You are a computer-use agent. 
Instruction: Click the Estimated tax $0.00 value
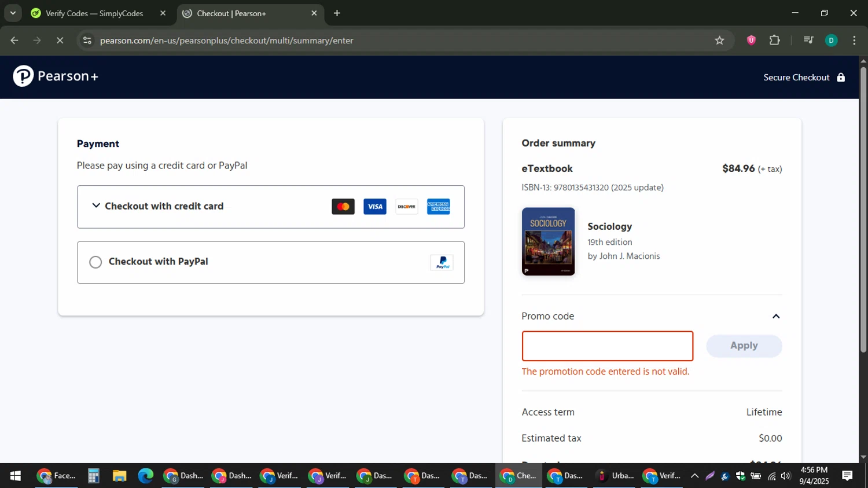tap(770, 438)
